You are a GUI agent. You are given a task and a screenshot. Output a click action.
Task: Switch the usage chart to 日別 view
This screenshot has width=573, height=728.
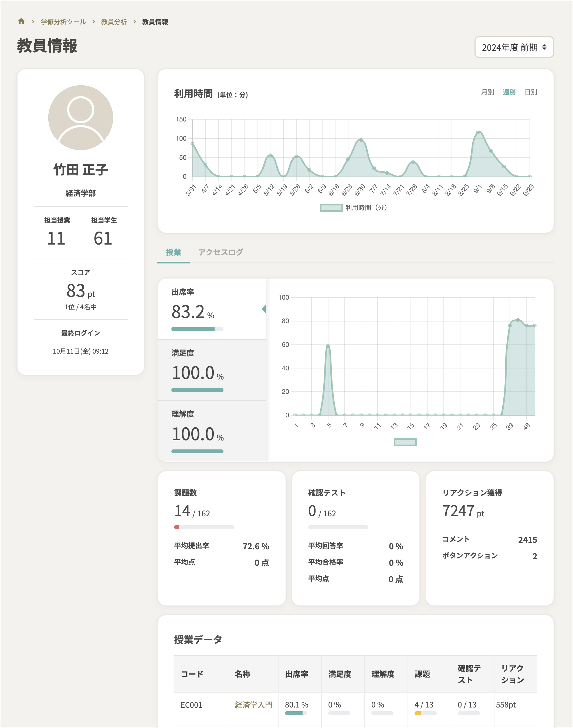[x=531, y=92]
